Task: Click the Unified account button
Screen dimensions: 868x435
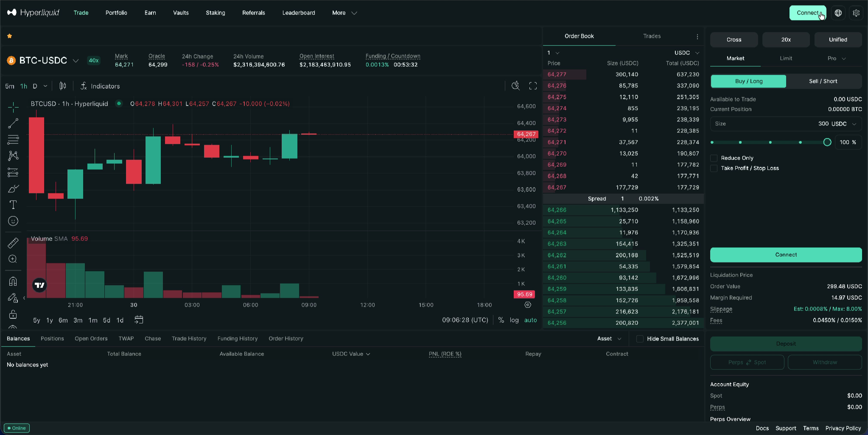Action: tap(838, 40)
